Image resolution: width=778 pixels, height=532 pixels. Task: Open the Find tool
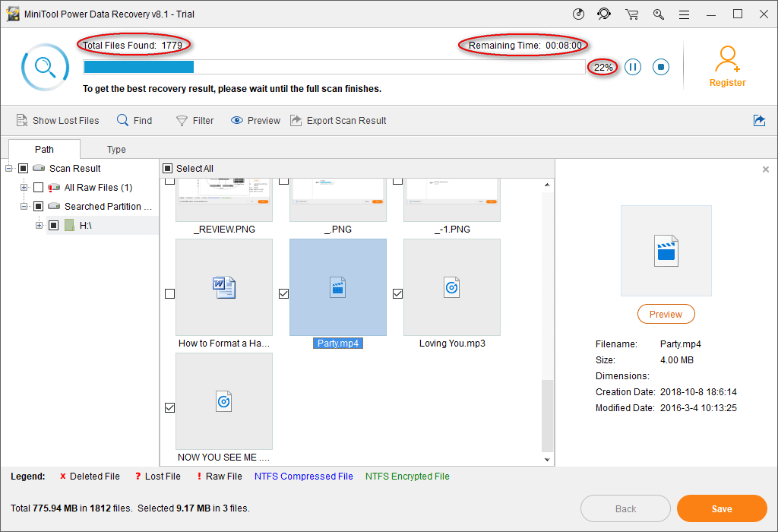point(134,121)
